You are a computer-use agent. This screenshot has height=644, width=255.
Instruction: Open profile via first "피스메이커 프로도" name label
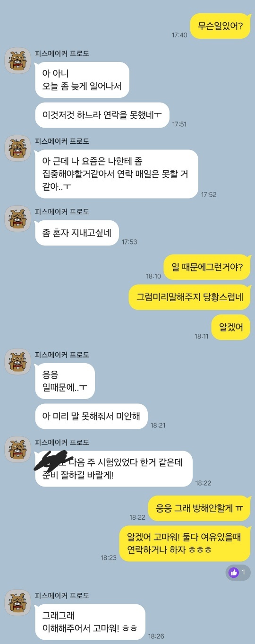point(62,53)
